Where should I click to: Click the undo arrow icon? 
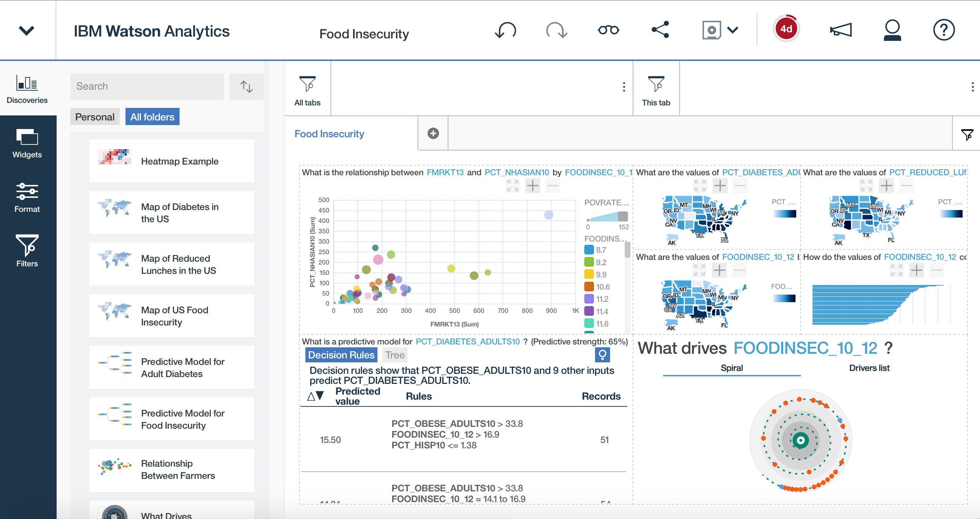click(505, 30)
